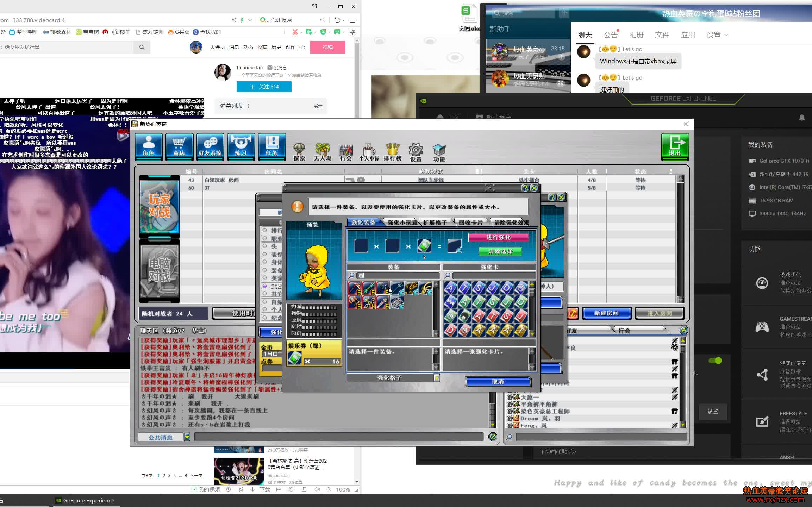Switch to the 回收卡片 tab
The height and width of the screenshot is (507, 812).
coord(470,223)
